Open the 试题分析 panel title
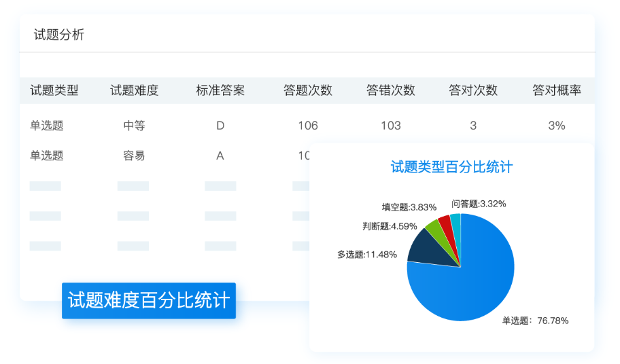This screenshot has width=620, height=364. [x=59, y=35]
